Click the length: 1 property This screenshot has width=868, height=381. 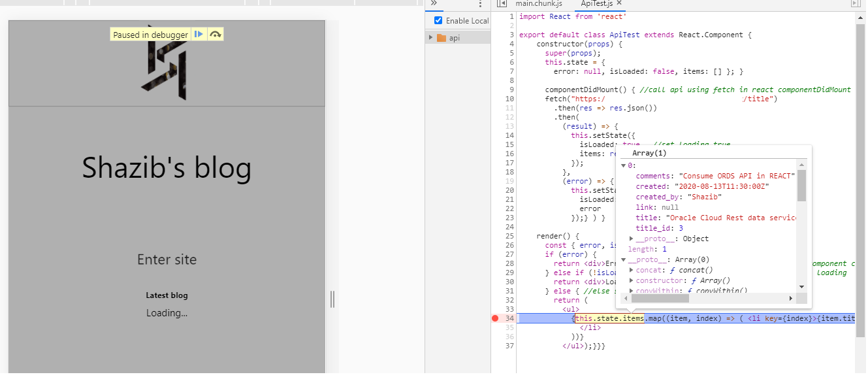pyautogui.click(x=647, y=249)
